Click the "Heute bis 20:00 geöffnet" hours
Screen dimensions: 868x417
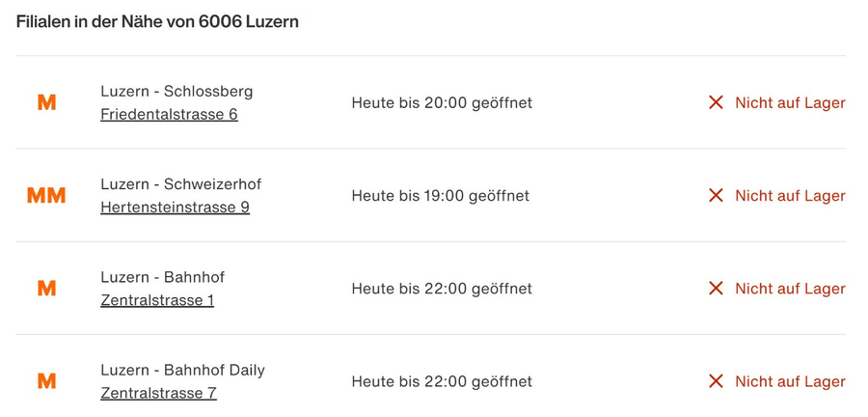[x=442, y=102]
